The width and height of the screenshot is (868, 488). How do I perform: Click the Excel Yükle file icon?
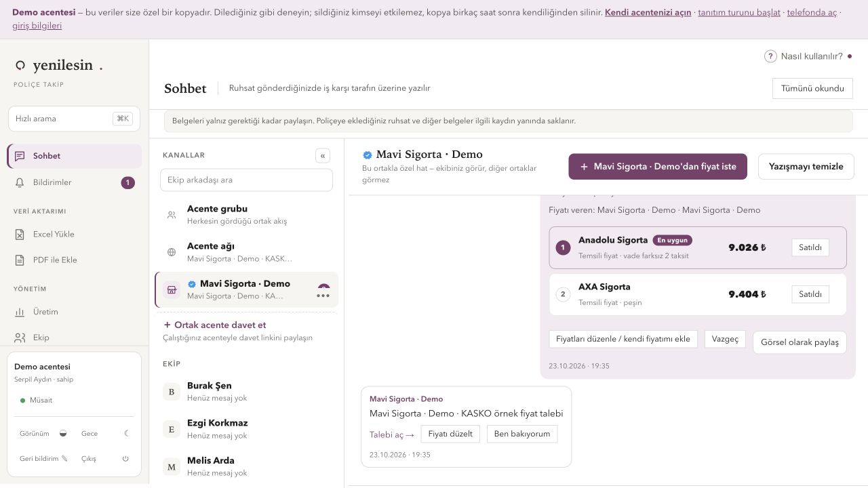pyautogui.click(x=20, y=235)
